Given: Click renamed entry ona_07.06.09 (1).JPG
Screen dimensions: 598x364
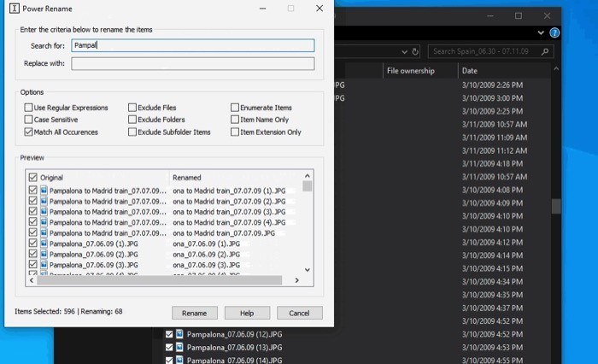Looking at the screenshot, I should [x=207, y=244].
